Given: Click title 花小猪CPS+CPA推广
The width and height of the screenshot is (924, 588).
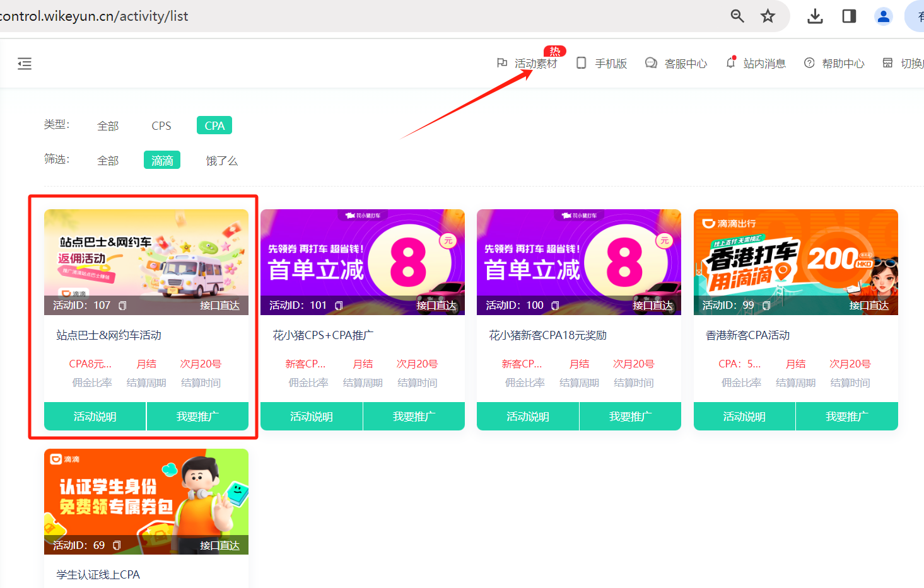Looking at the screenshot, I should point(323,335).
